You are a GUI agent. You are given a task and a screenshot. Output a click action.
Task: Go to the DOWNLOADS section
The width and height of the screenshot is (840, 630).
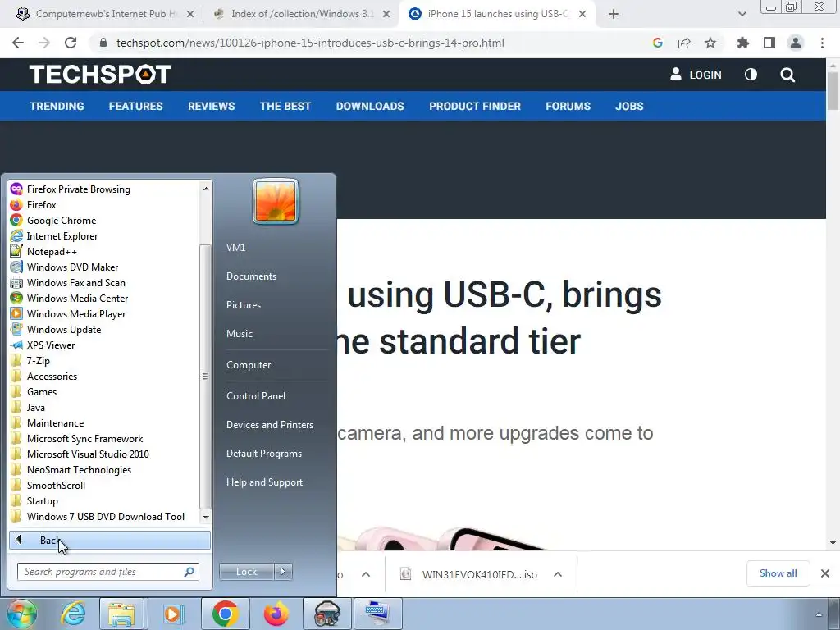coord(370,106)
